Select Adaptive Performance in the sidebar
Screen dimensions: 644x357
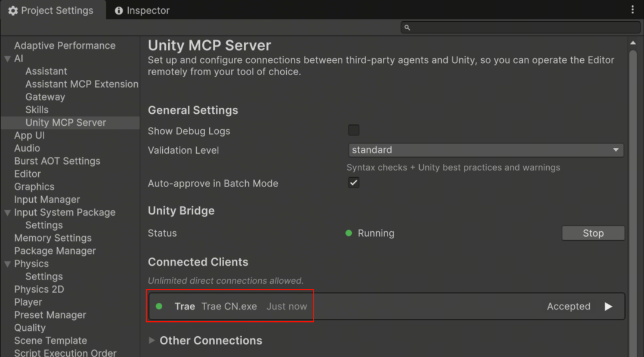tap(64, 45)
